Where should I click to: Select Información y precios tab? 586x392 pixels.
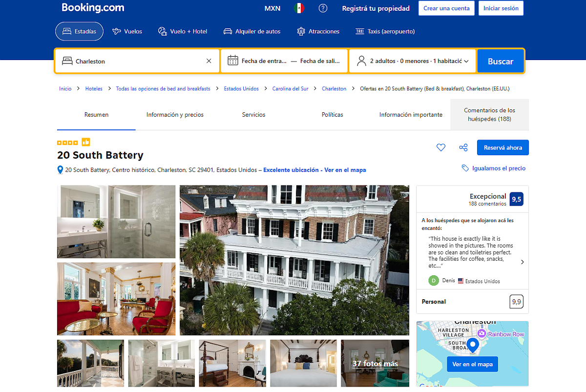tap(175, 115)
